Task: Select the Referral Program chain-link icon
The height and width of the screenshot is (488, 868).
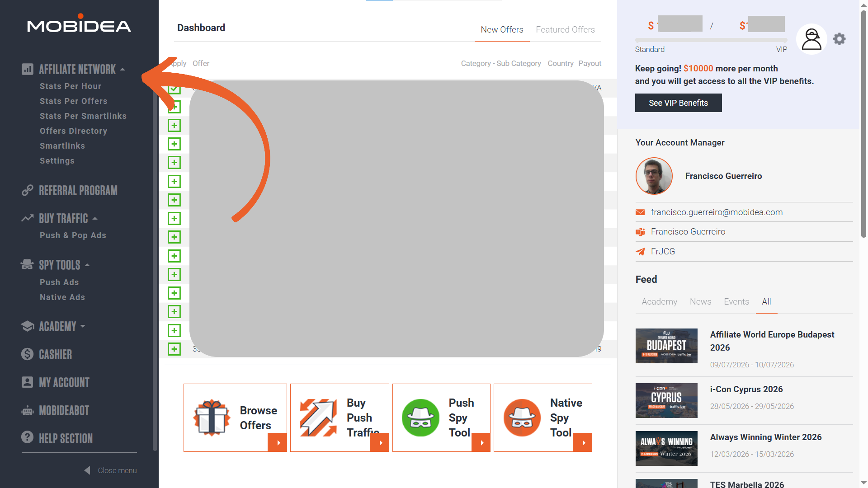Action: (x=28, y=190)
